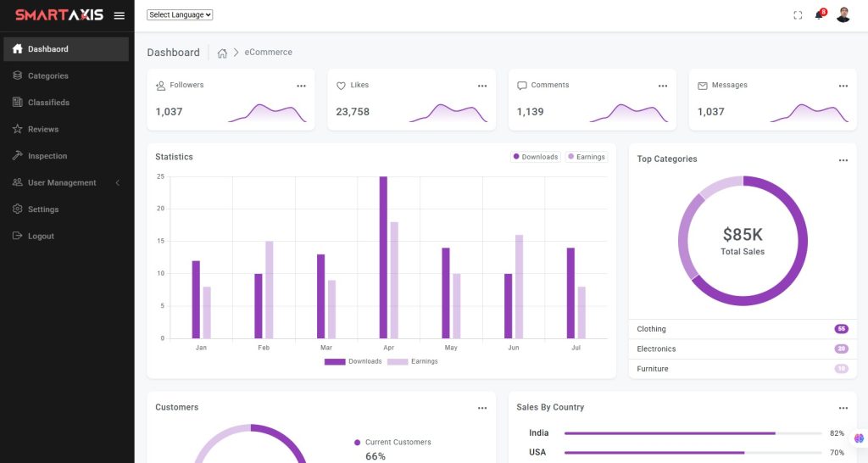Click the Comments count 1,139
868x463 pixels.
(x=531, y=112)
